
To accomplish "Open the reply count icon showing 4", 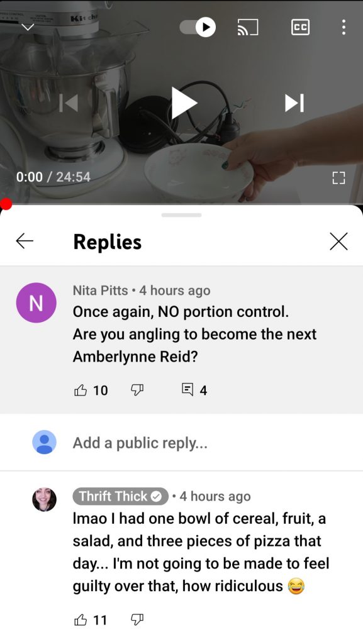I will pyautogui.click(x=187, y=389).
